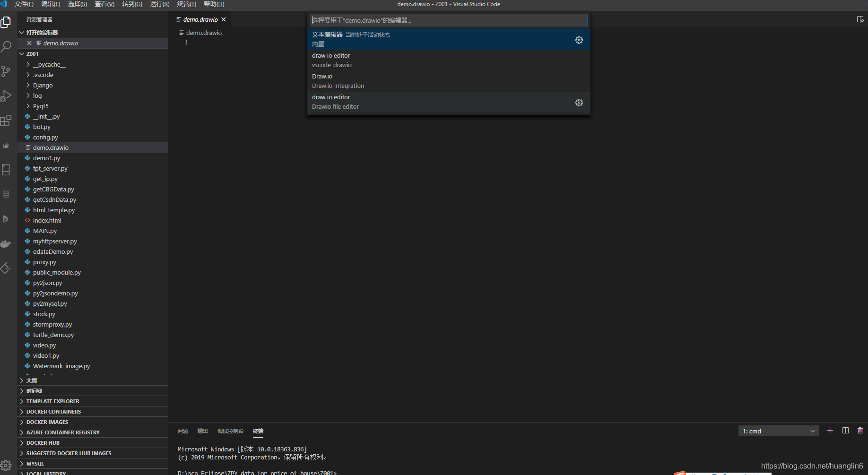Open bot.py in the explorer
Image resolution: width=868 pixels, height=475 pixels.
(x=93, y=127)
